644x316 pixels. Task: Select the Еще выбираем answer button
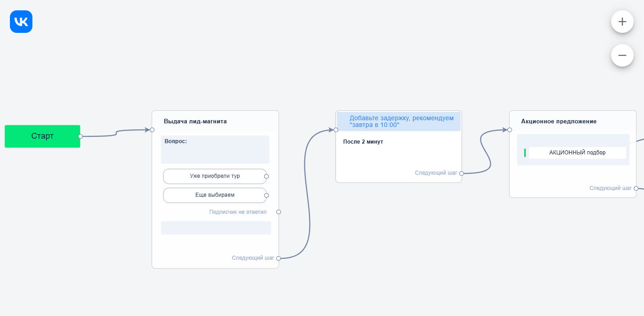[x=214, y=195]
